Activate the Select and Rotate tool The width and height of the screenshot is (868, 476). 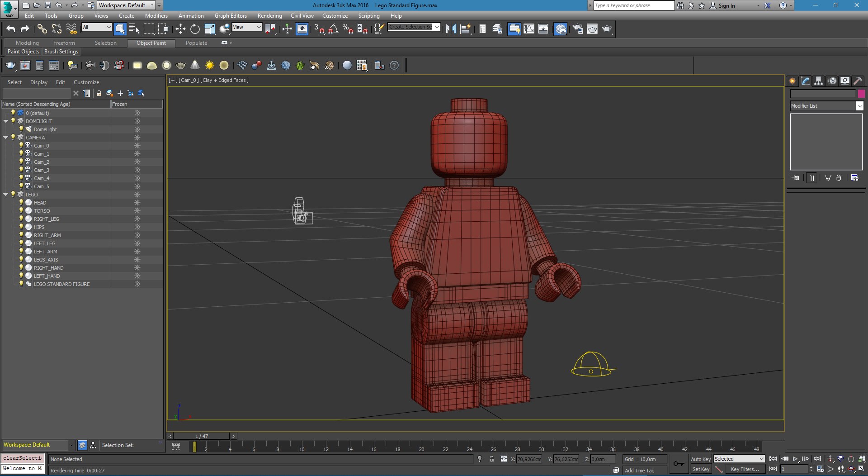(195, 29)
